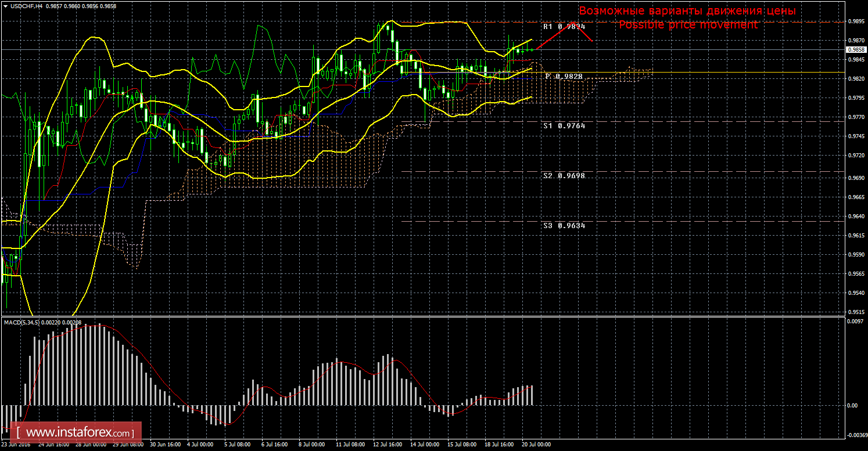Viewport: 868px width, 451px height.
Task: Select the pivot P 0.9828 label
Action: [x=565, y=77]
